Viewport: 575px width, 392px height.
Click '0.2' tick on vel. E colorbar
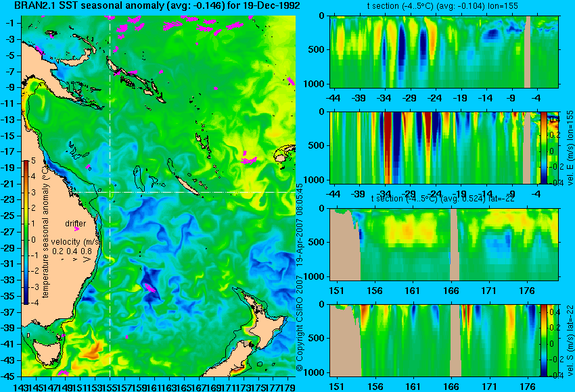pyautogui.click(x=555, y=134)
